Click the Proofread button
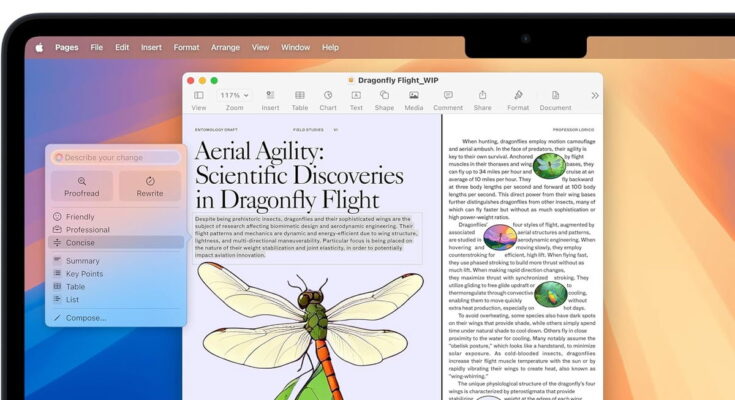The height and width of the screenshot is (400, 735). click(82, 186)
